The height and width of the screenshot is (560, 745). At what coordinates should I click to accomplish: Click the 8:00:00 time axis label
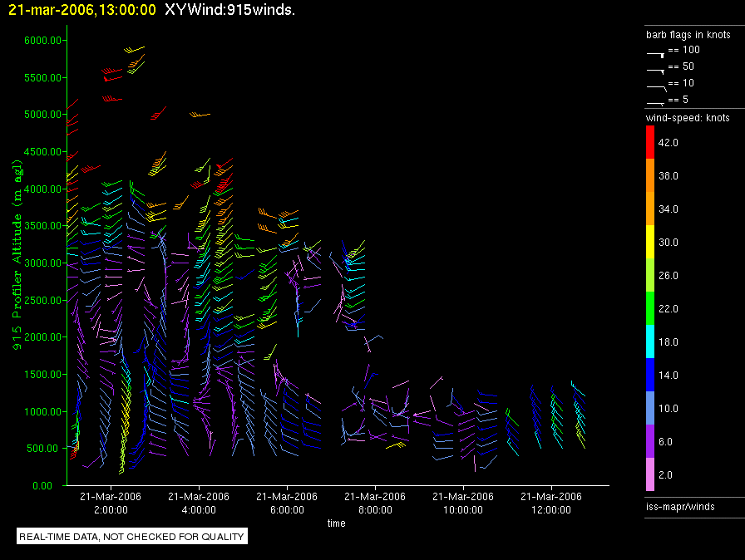pos(375,510)
